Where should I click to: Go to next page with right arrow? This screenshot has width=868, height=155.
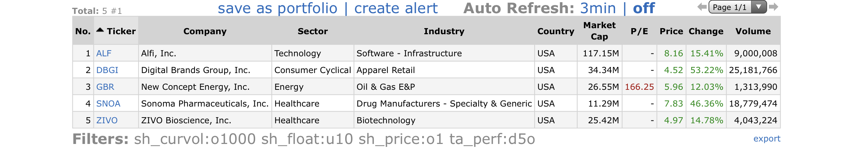(x=773, y=7)
